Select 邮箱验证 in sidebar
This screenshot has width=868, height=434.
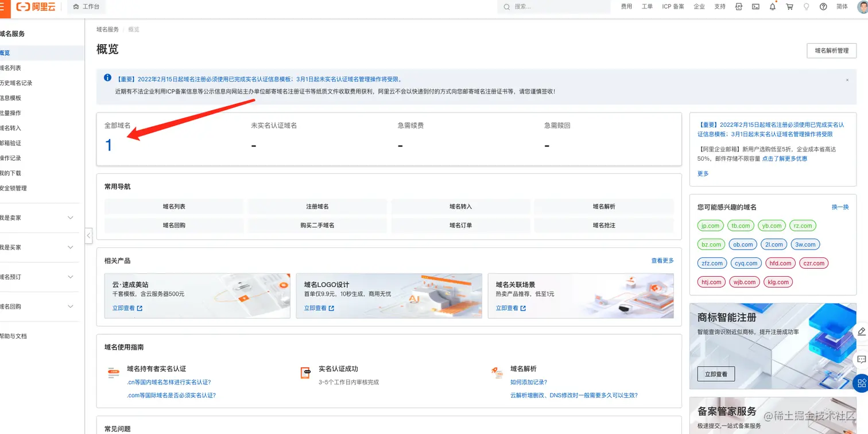(10, 143)
